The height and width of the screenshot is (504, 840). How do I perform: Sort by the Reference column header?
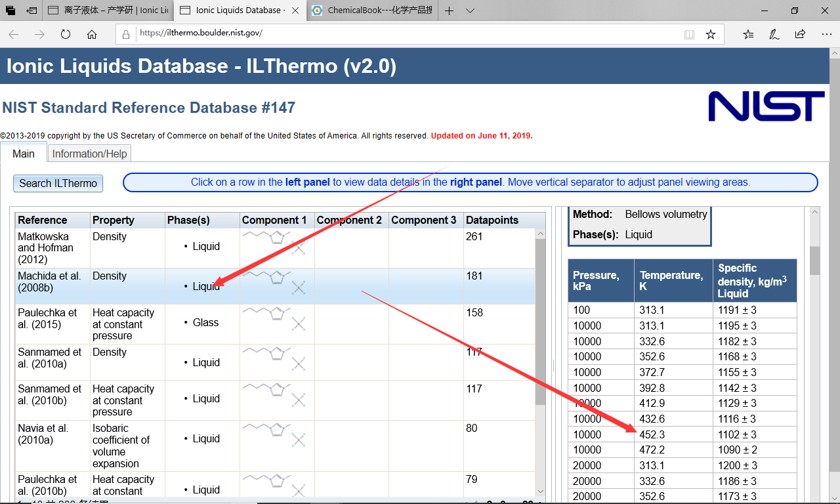[x=52, y=220]
